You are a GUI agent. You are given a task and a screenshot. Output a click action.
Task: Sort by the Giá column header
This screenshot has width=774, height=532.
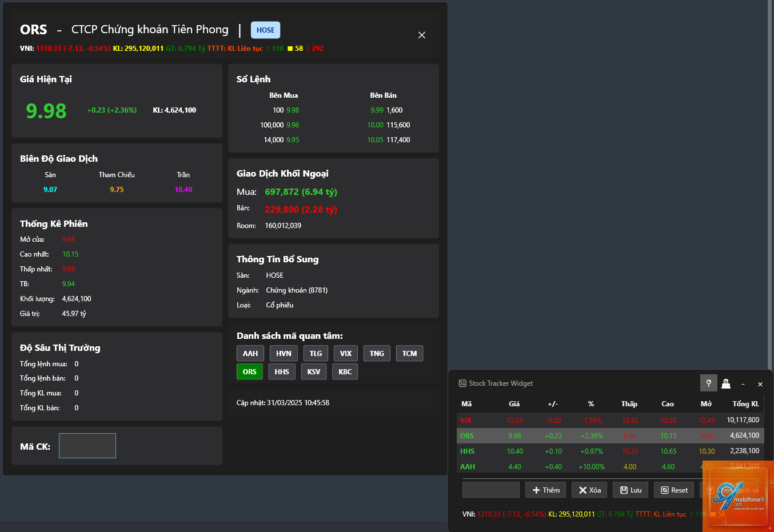[514, 403]
